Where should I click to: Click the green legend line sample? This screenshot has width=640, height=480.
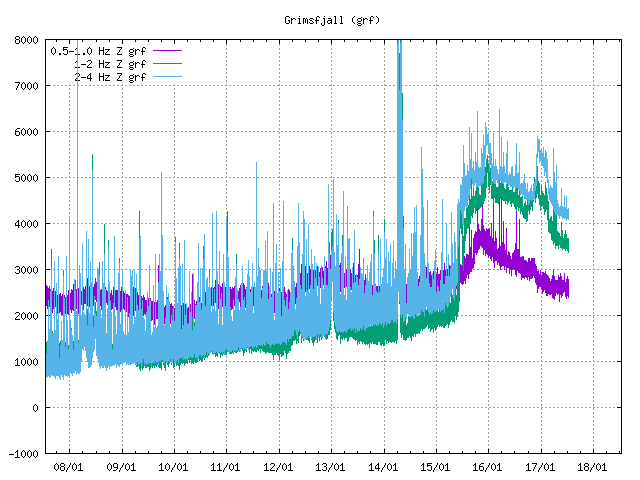pyautogui.click(x=167, y=64)
